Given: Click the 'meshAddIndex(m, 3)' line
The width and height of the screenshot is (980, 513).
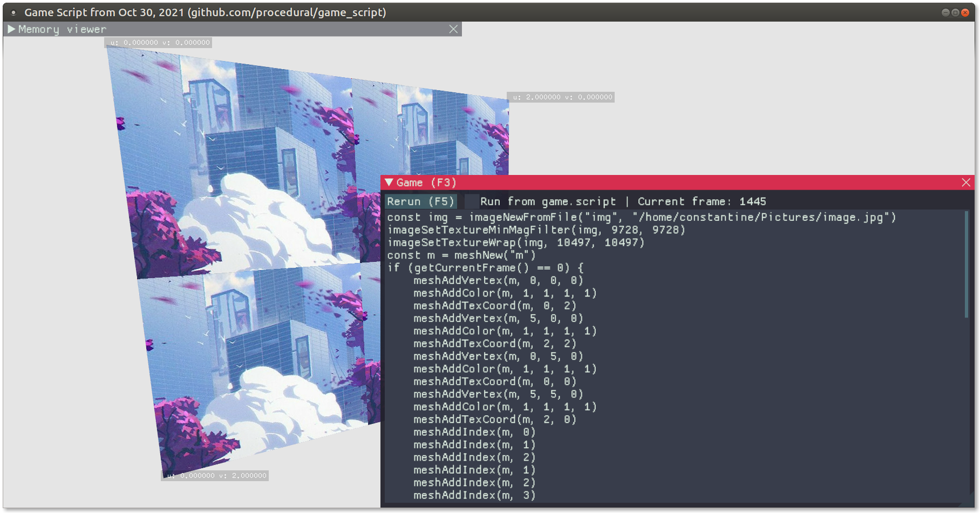Looking at the screenshot, I should (475, 495).
